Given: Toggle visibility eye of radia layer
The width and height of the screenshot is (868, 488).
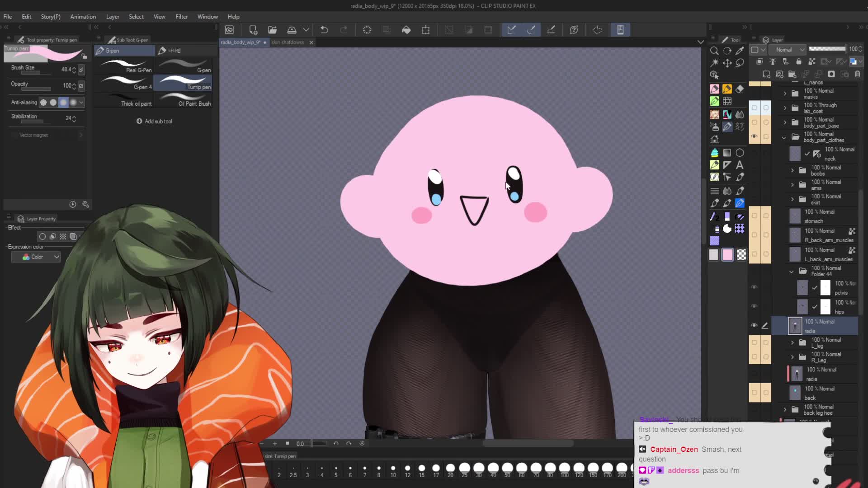Looking at the screenshot, I should point(754,326).
